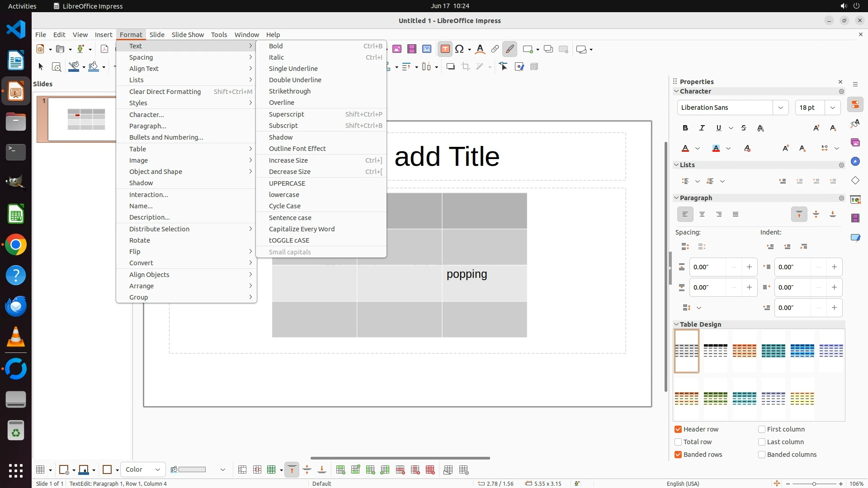Click the Insert Hyperlink icon in the toolbar
The width and height of the screenshot is (868, 488).
tap(495, 49)
